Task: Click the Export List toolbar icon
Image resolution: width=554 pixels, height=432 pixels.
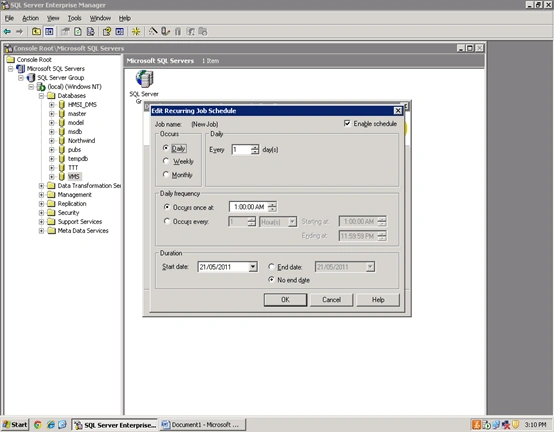Action: point(91,32)
